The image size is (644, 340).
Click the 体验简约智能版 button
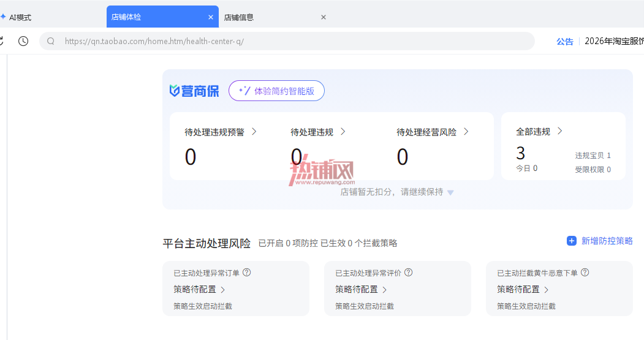click(276, 91)
